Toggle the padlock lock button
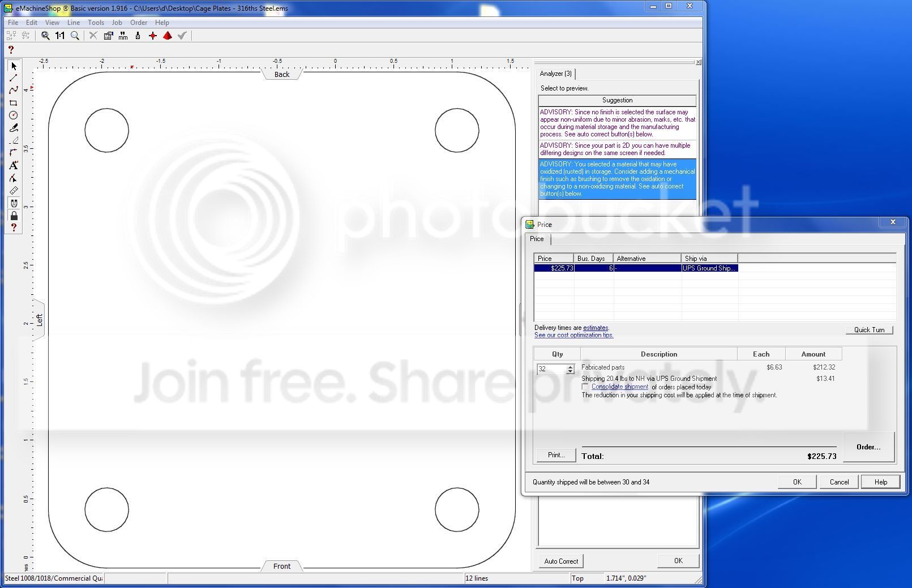The height and width of the screenshot is (588, 912). click(x=14, y=215)
